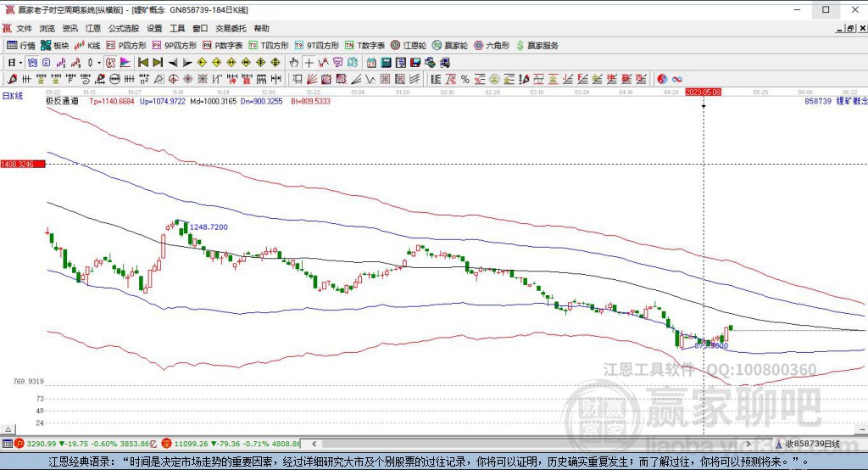Click the red floppy disk save icon
Viewport: 868px width, 470px height.
point(415,63)
